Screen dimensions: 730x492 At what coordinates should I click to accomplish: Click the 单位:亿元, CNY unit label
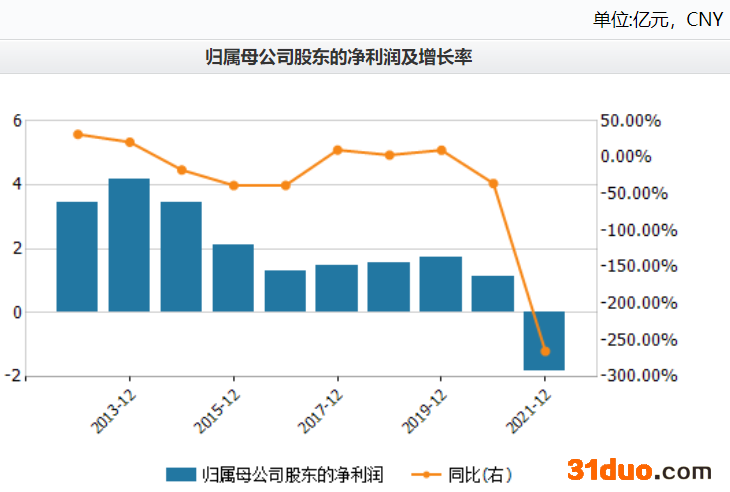657,20
